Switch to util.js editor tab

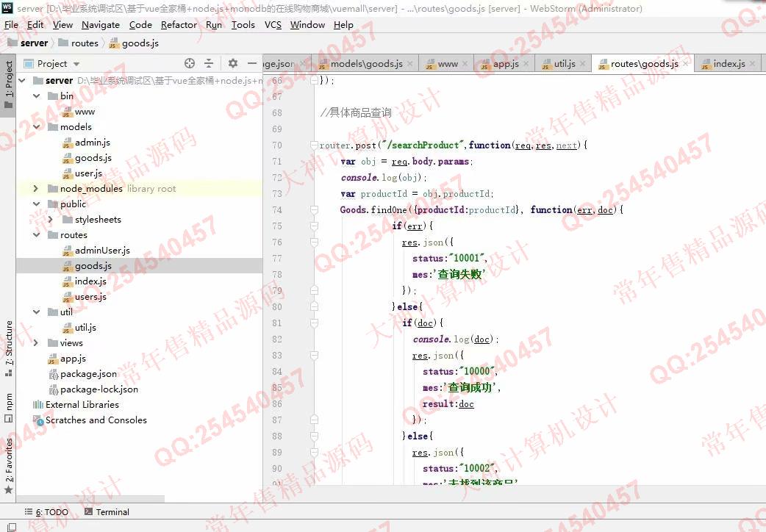click(x=565, y=63)
